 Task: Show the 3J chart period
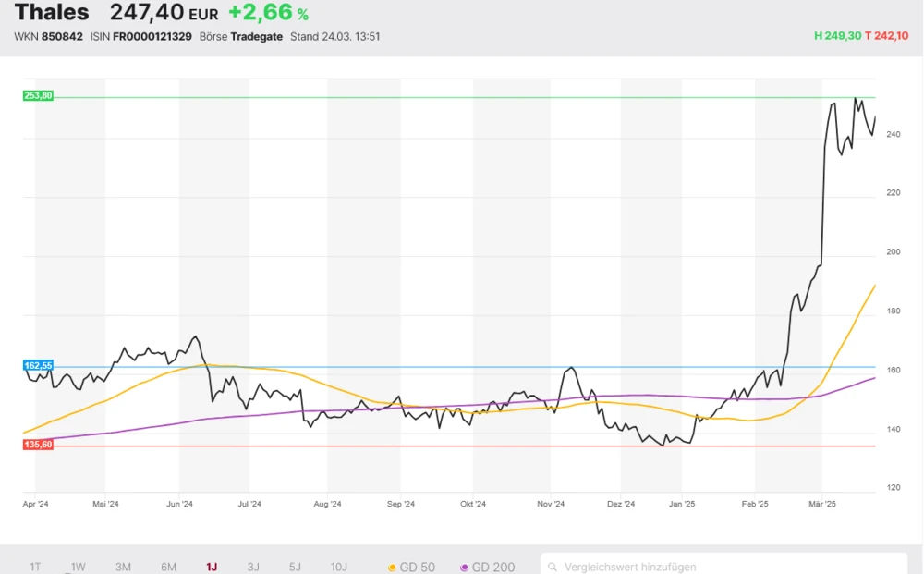coord(253,567)
